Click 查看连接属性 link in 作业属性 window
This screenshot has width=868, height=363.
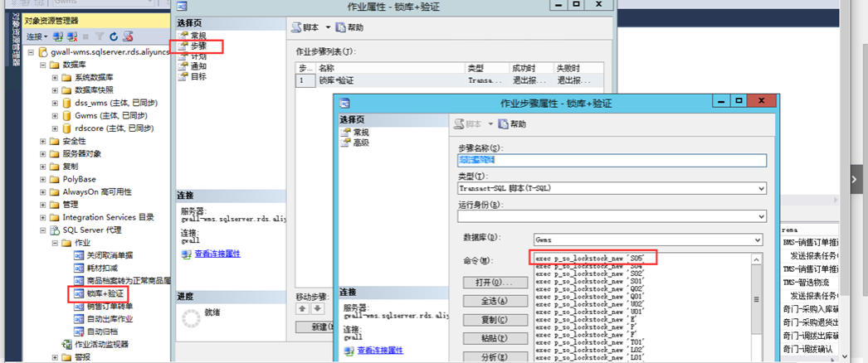pyautogui.click(x=217, y=254)
